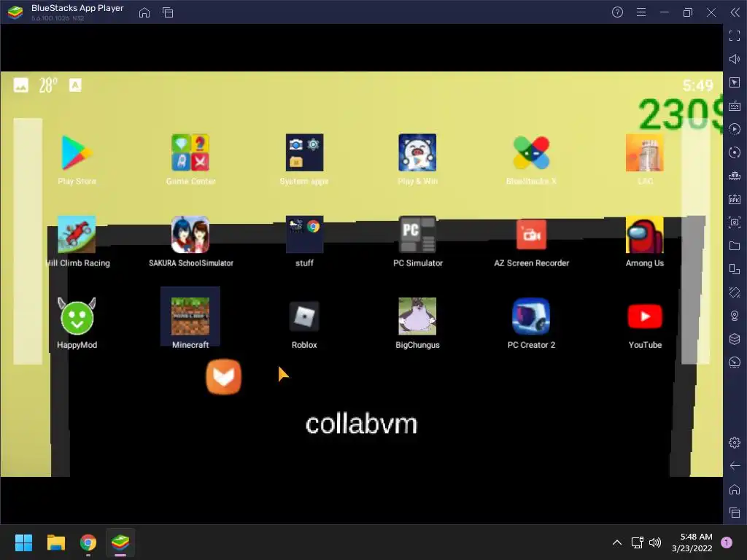This screenshot has width=747, height=560.
Task: Open set location pin in sidebar
Action: click(x=735, y=316)
